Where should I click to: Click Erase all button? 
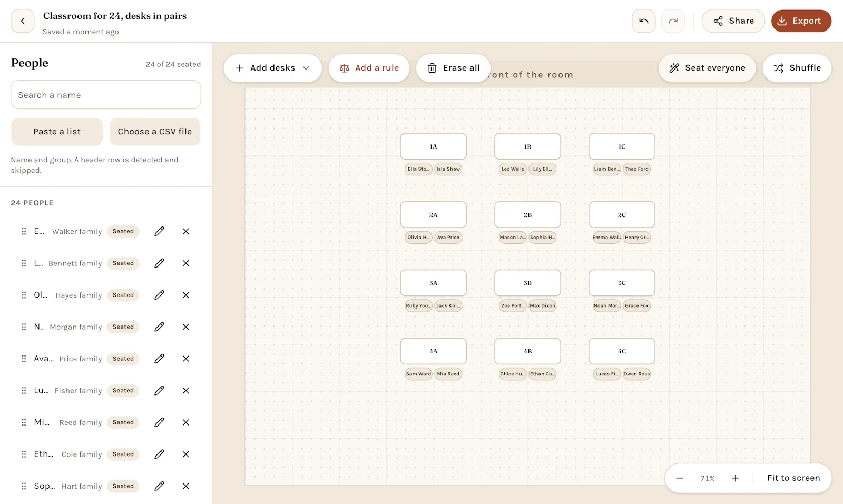(453, 68)
